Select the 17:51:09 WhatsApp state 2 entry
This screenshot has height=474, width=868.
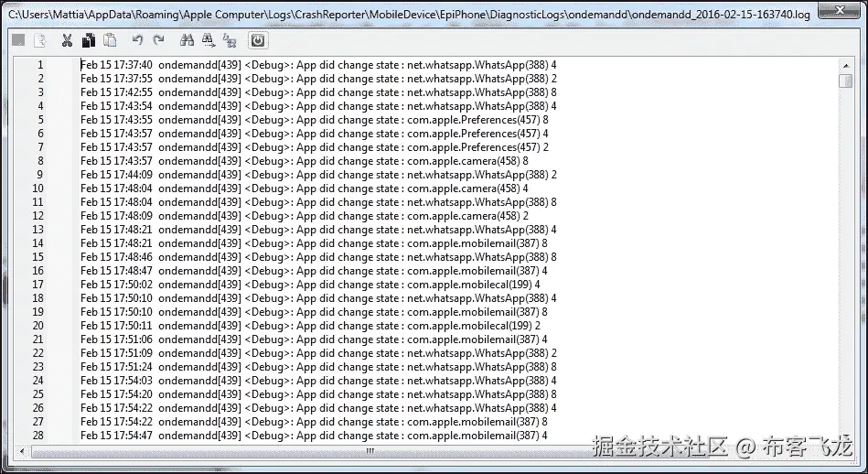(318, 352)
